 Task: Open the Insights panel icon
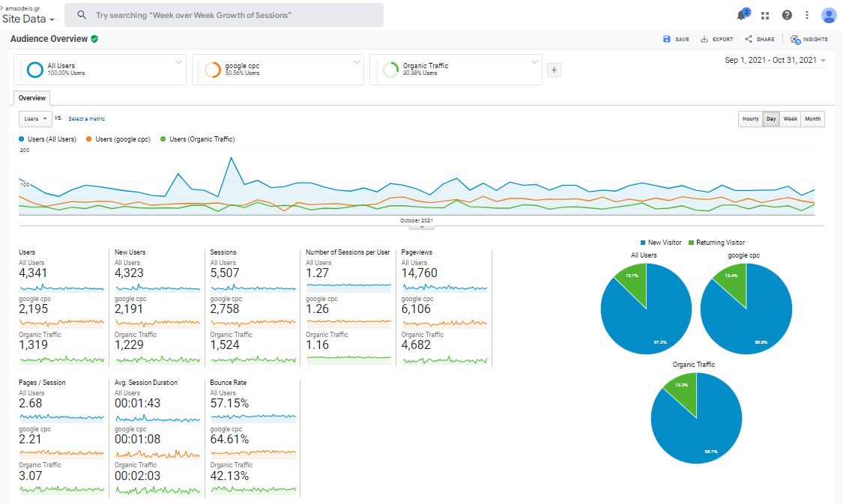pyautogui.click(x=795, y=39)
